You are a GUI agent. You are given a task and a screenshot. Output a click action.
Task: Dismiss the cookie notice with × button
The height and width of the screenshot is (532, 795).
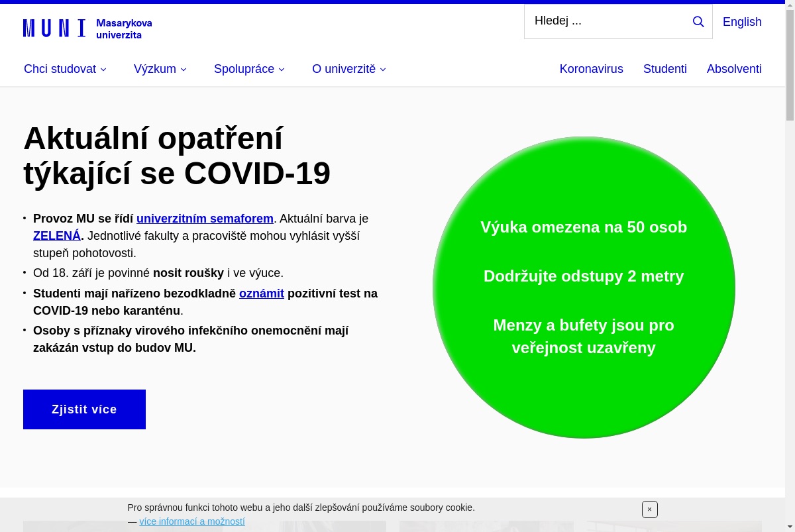click(649, 509)
